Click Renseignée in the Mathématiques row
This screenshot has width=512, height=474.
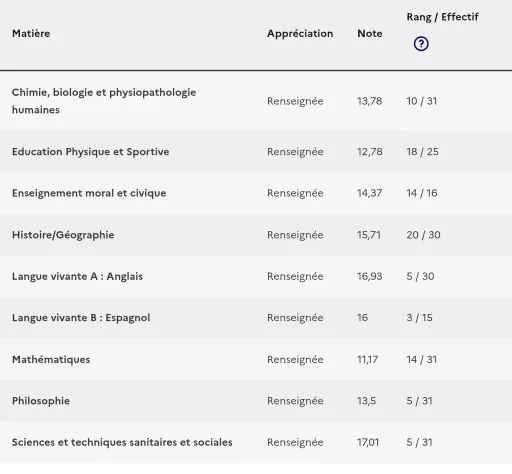pyautogui.click(x=295, y=360)
